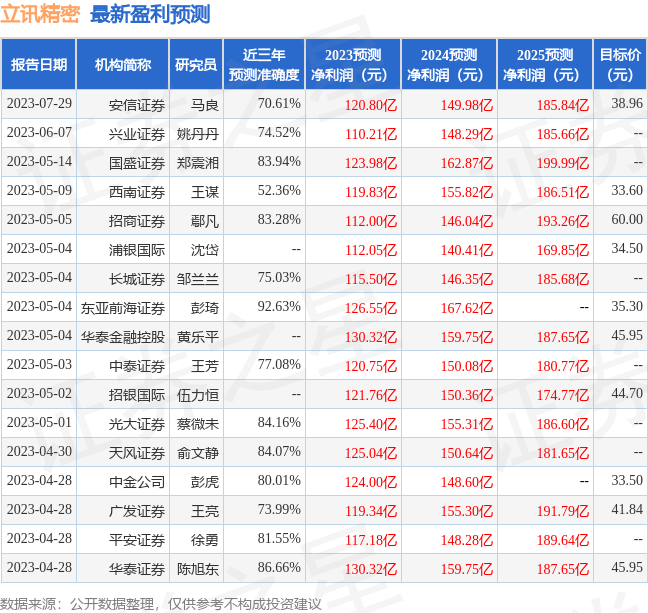The height and width of the screenshot is (613, 648).
Task: Click accuracy value 86.66%
Action: tap(279, 567)
